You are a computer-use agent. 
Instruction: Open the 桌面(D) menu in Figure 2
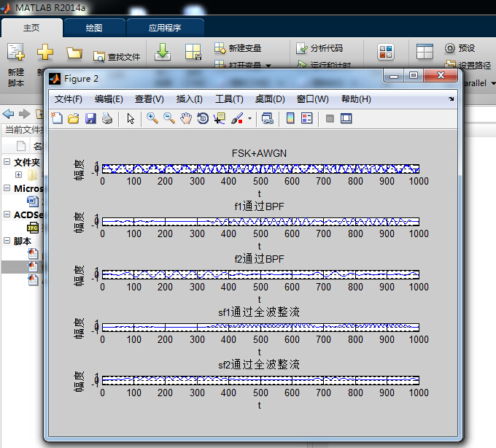(270, 99)
